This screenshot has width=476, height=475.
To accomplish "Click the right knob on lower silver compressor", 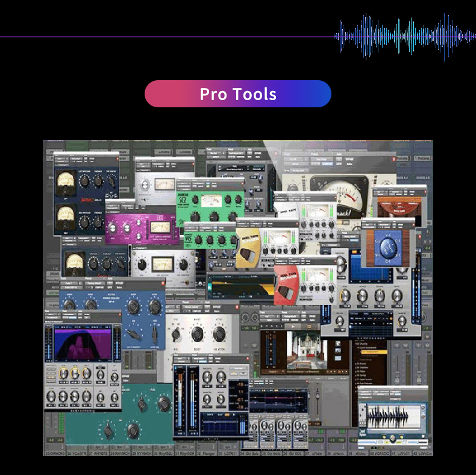I will [x=184, y=265].
